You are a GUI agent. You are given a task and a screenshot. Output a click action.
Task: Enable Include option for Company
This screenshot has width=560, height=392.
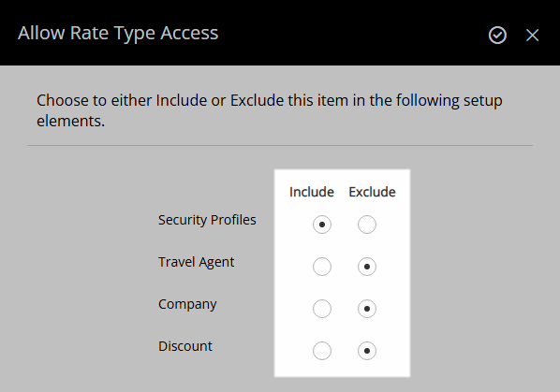tap(322, 309)
